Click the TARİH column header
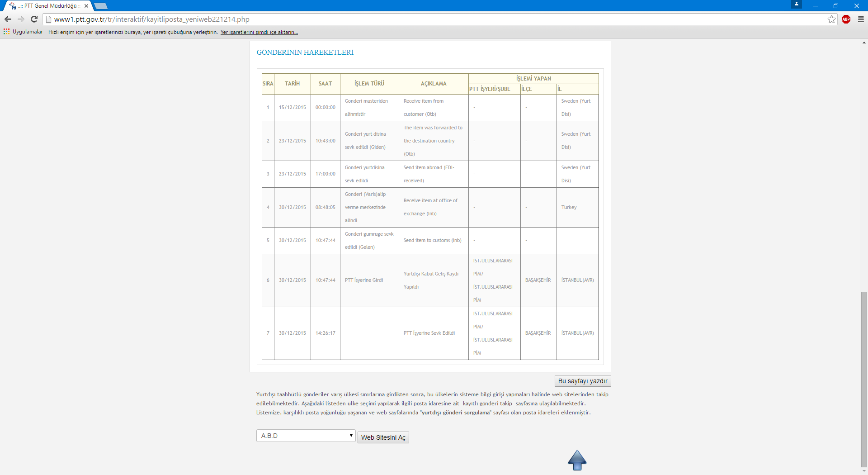The width and height of the screenshot is (868, 475). (x=292, y=84)
